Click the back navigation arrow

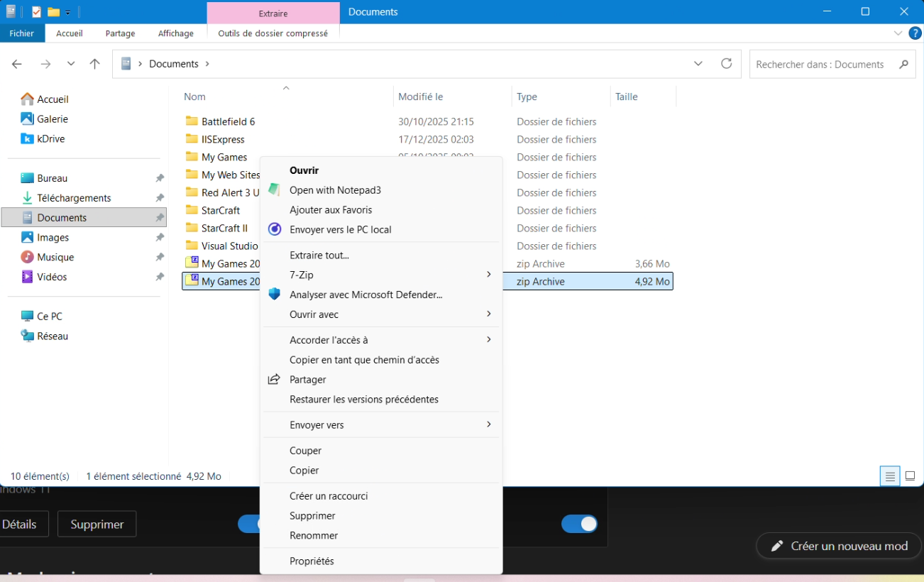point(17,64)
